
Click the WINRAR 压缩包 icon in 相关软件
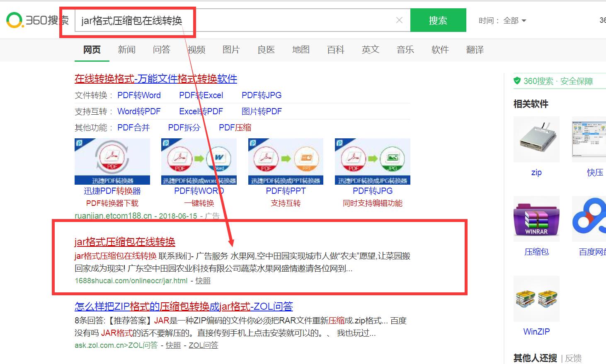click(536, 219)
